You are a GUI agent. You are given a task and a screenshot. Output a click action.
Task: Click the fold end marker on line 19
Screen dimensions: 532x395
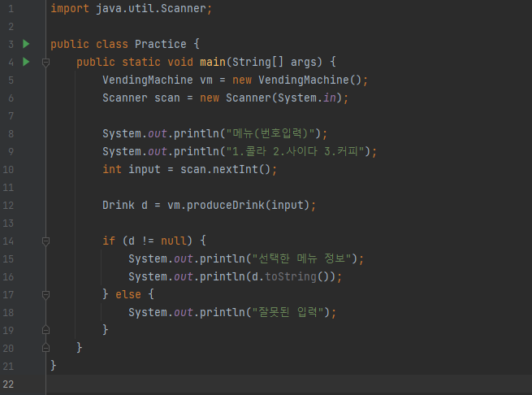point(45,330)
